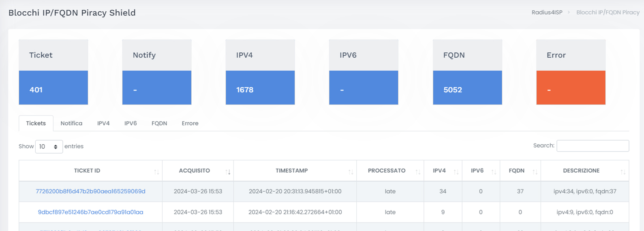Screen dimensions: 644x231
Task: Sort by DESCRIZIONE column arrows
Action: [x=623, y=172]
